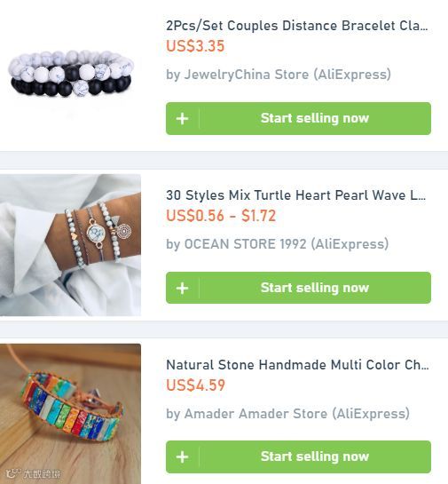Open the black and white bead bracelet thumbnail
Screen dimensions: 448x484
[71, 74]
